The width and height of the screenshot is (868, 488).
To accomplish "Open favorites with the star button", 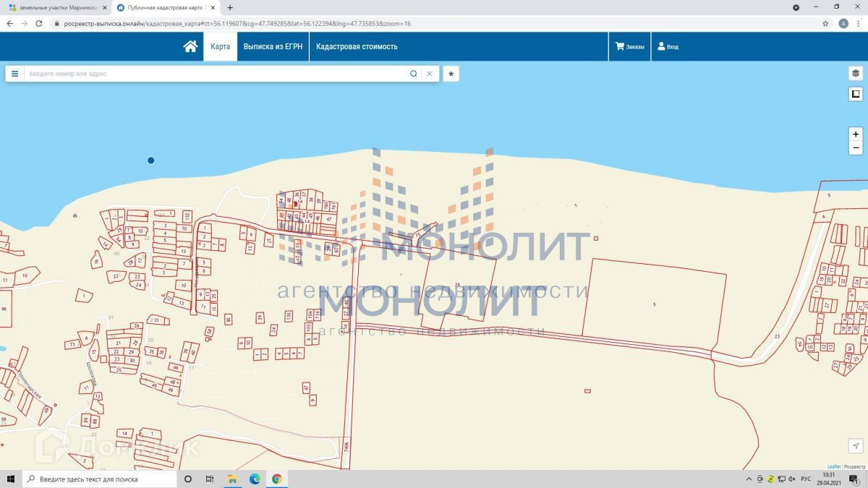I will click(451, 74).
